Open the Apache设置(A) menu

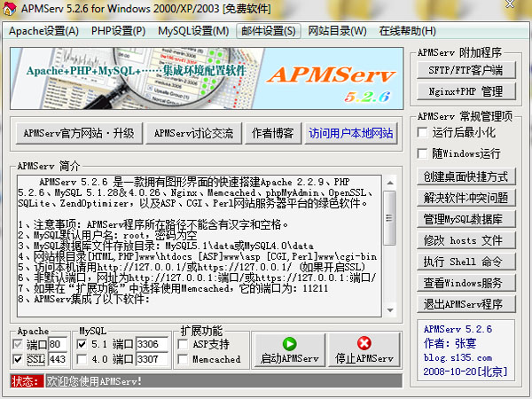[43, 31]
